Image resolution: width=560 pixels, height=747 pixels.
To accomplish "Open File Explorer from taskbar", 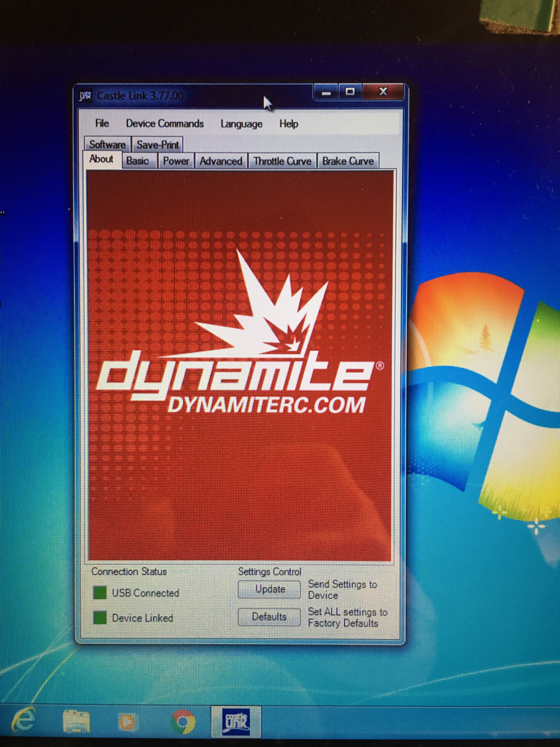I will tap(76, 721).
